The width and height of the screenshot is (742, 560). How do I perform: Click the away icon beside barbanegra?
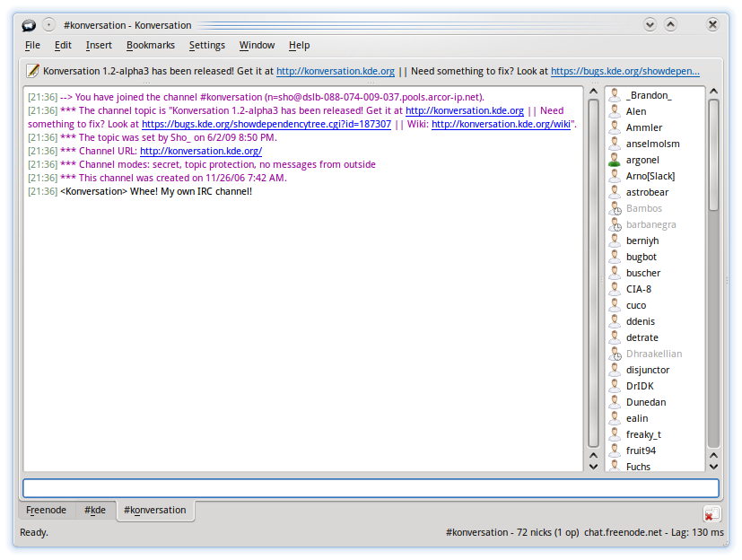coord(615,224)
